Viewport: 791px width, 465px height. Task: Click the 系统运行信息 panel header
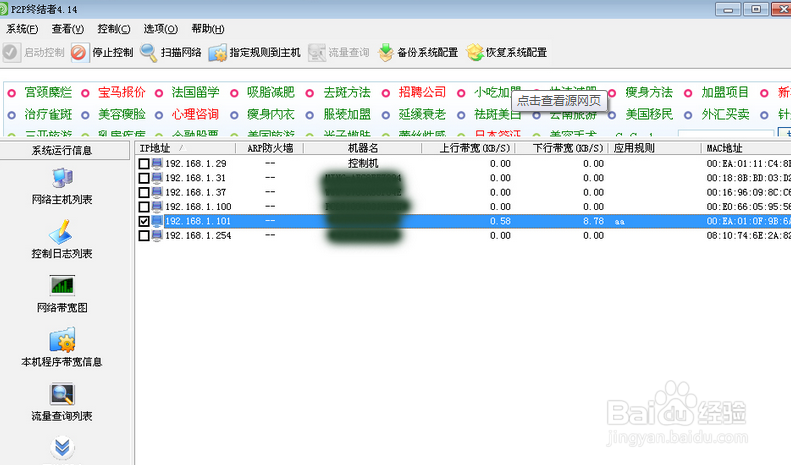pos(65,150)
